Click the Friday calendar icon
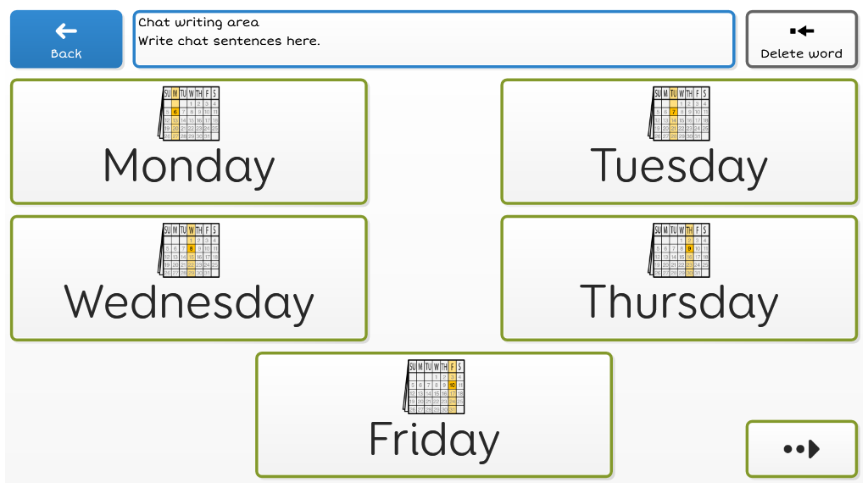Screen dimensions: 868x488 pos(434,386)
